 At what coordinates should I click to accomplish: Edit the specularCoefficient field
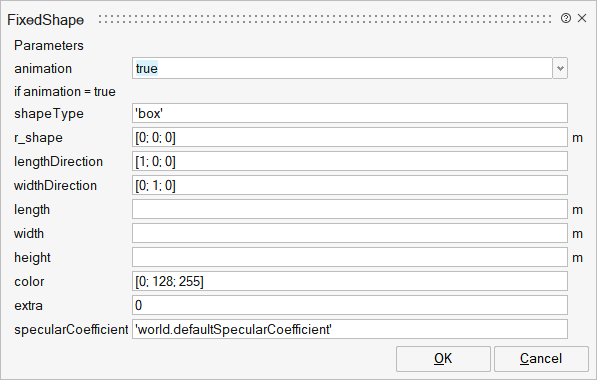350,329
